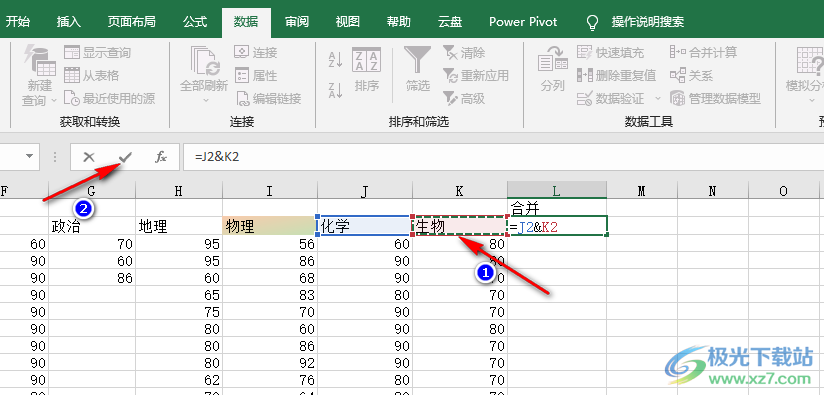Click Remove Duplicates (删除重复值)
Image resolution: width=824 pixels, height=395 pixels.
tap(616, 76)
